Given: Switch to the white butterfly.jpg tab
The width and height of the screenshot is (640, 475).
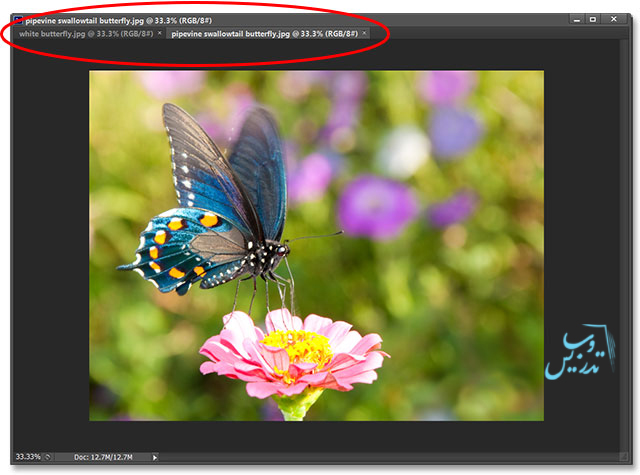Looking at the screenshot, I should click(83, 34).
